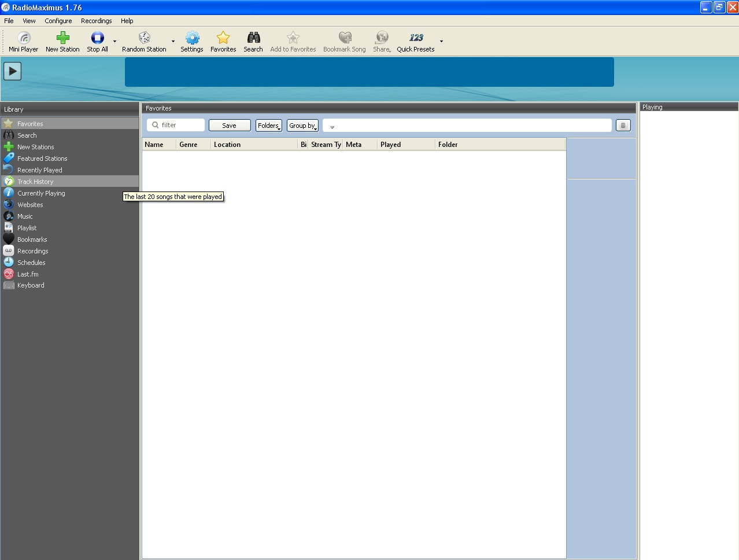Play a Random Station
739x560 pixels.
pyautogui.click(x=144, y=42)
